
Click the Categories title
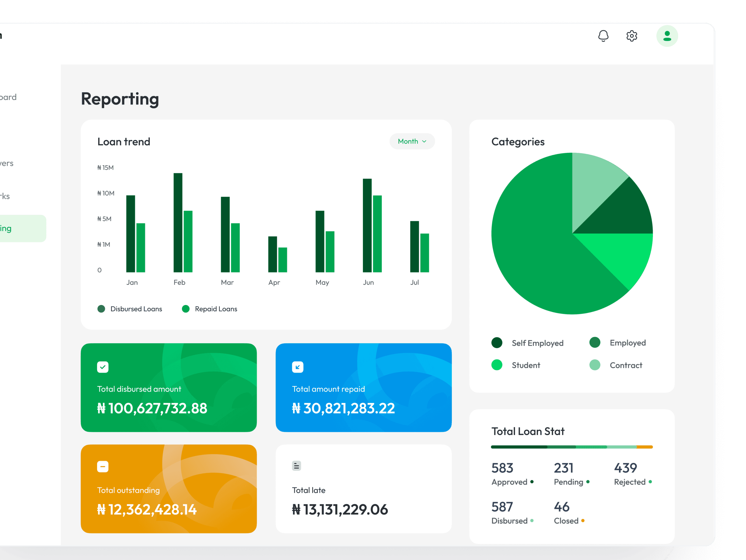point(518,142)
